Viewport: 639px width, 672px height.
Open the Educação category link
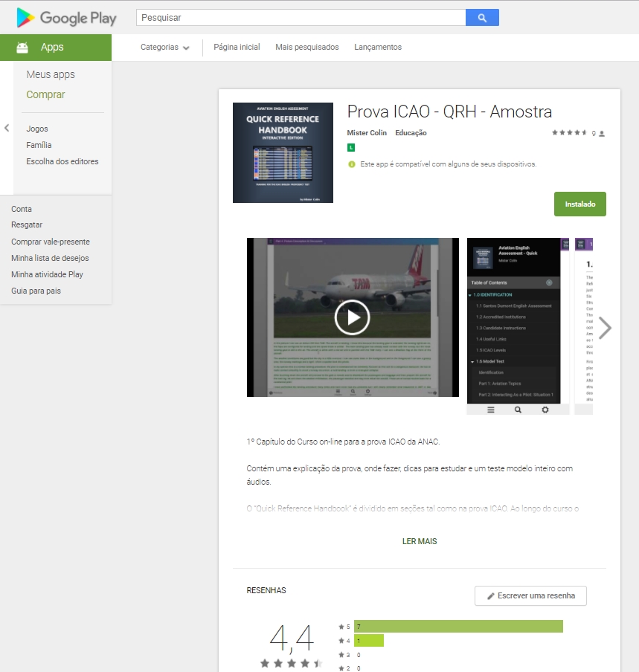[x=411, y=133]
